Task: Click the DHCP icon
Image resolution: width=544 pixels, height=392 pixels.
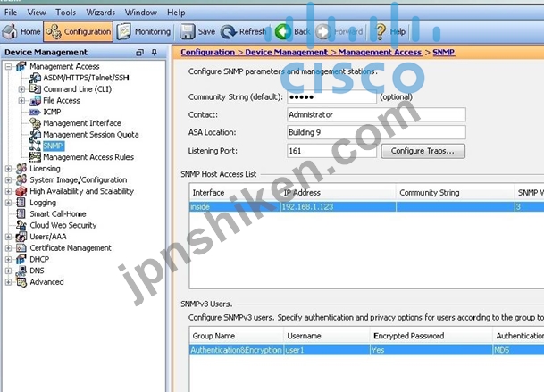Action: (21, 259)
